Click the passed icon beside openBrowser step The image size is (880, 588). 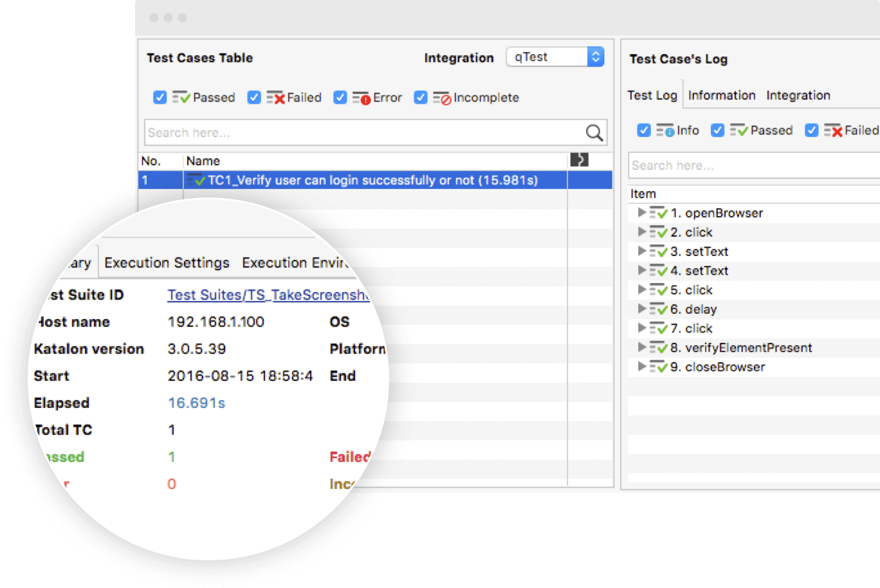[658, 212]
